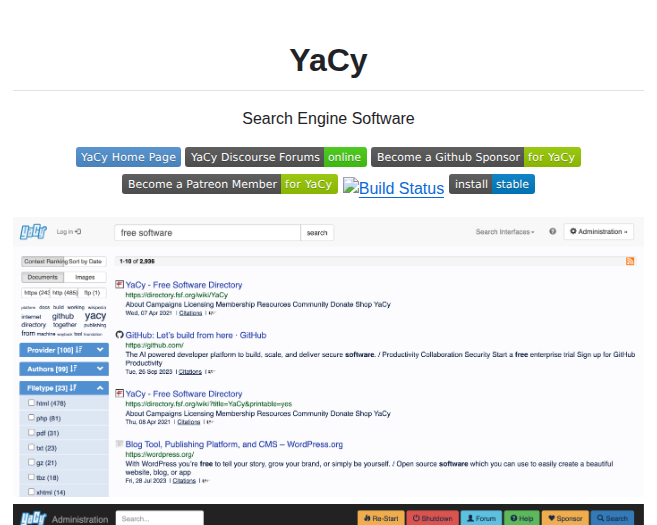Screen dimensions: 657x525
Task: Check the xhtml (14) filetype checkbox
Action: 31,491
